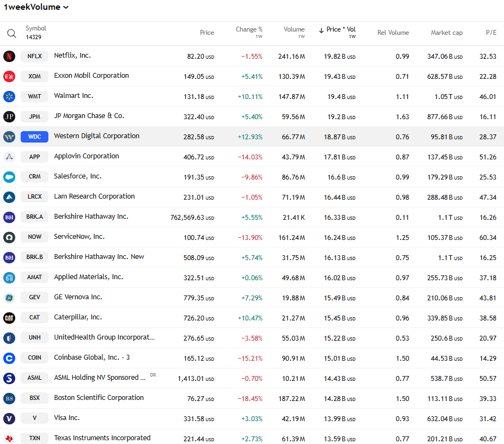Sort by the P/E column header
Image resolution: width=504 pixels, height=444 pixels.
pos(491,33)
